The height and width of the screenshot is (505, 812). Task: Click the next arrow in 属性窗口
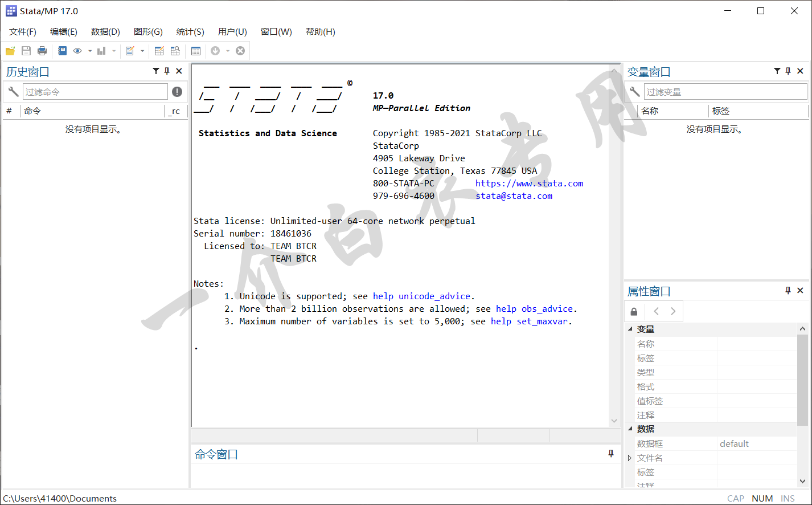(673, 311)
